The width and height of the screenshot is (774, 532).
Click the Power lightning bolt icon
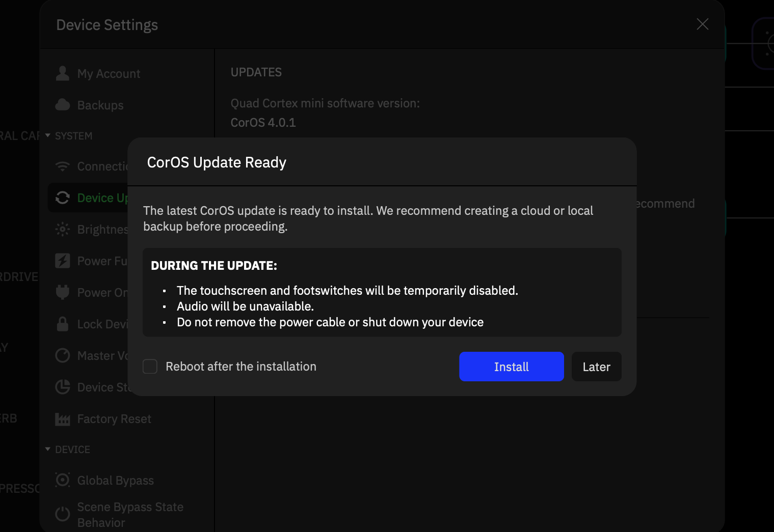[x=63, y=261]
